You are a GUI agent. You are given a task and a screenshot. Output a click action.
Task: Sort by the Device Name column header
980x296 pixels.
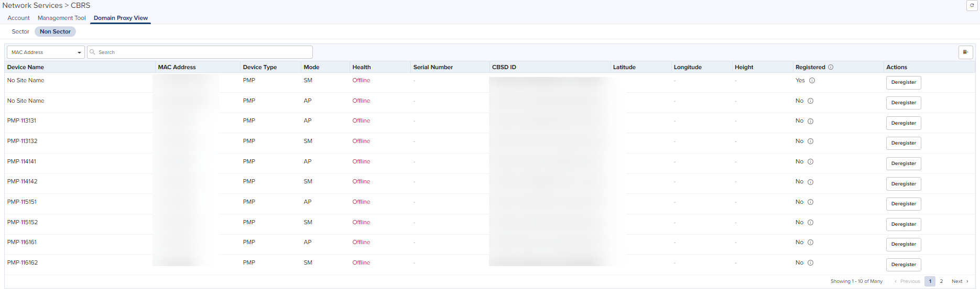click(26, 67)
